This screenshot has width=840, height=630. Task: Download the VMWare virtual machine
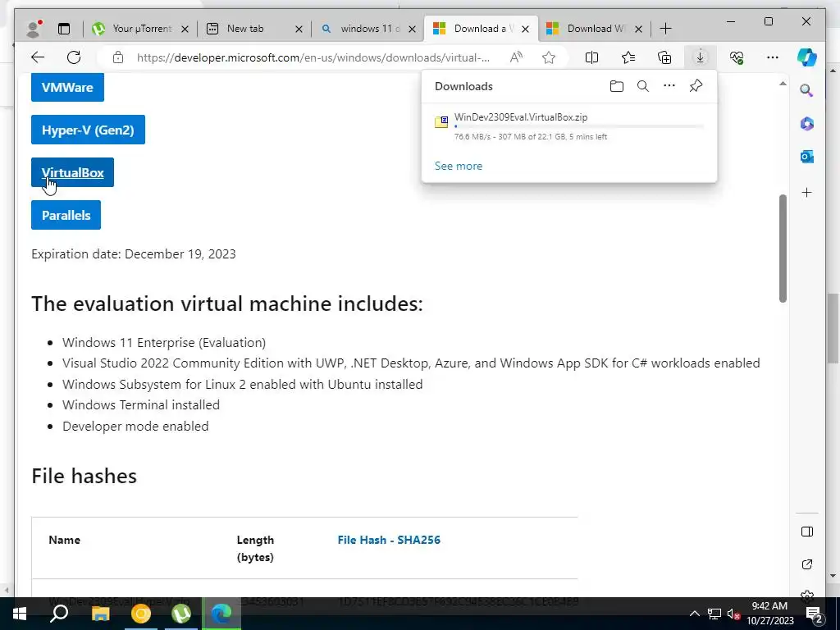[67, 87]
